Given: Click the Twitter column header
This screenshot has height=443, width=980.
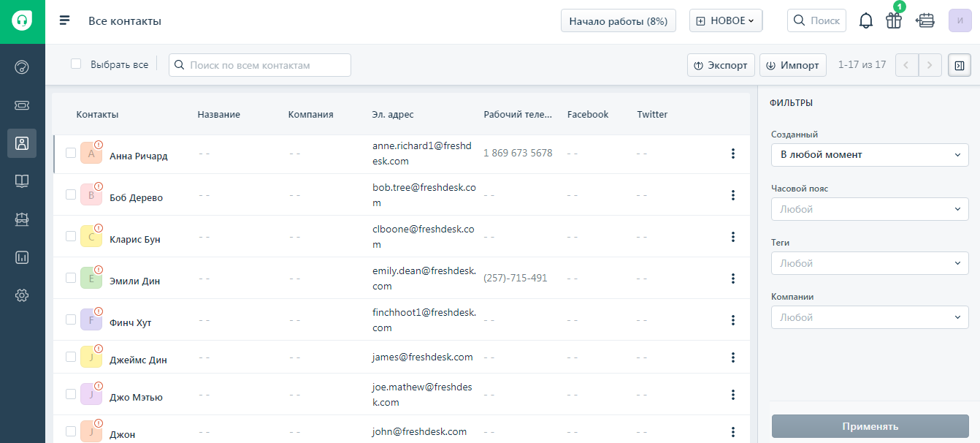Looking at the screenshot, I should (652, 114).
